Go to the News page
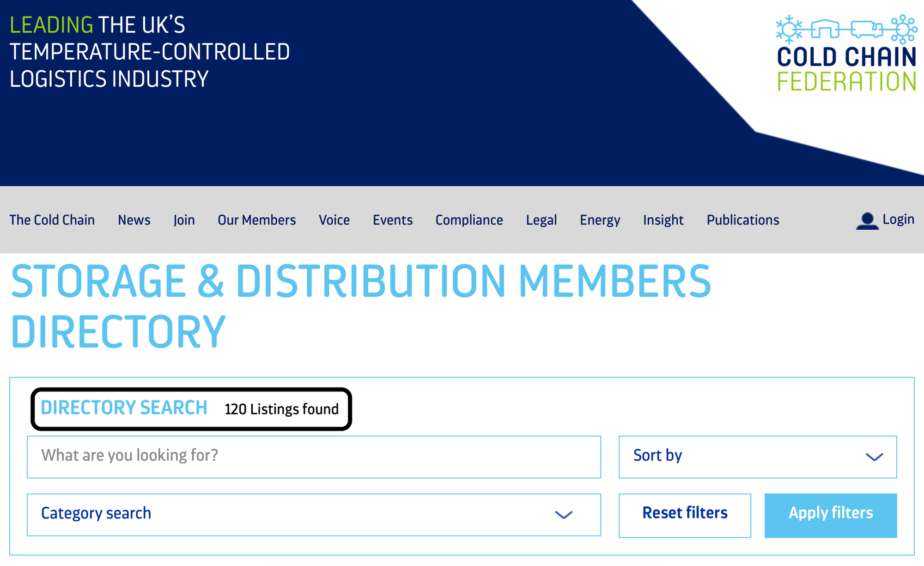This screenshot has width=924, height=566. point(134,220)
